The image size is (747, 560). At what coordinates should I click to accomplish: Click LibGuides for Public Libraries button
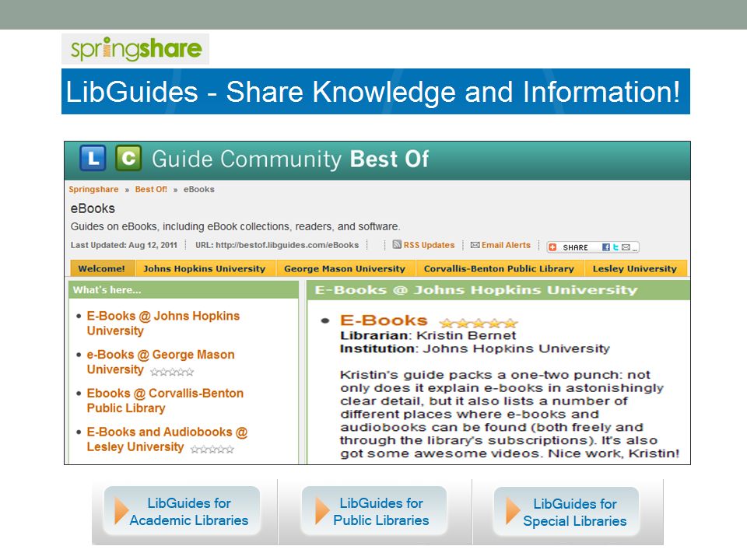[374, 512]
